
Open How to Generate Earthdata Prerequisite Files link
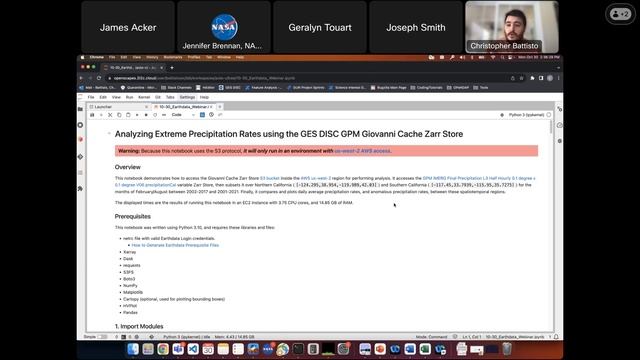[175, 245]
